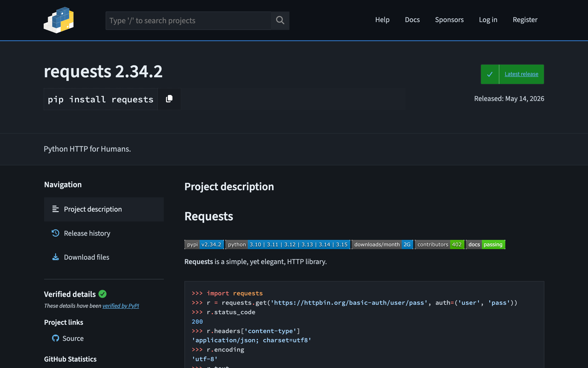
Task: Follow the Latest release link
Action: (x=521, y=74)
